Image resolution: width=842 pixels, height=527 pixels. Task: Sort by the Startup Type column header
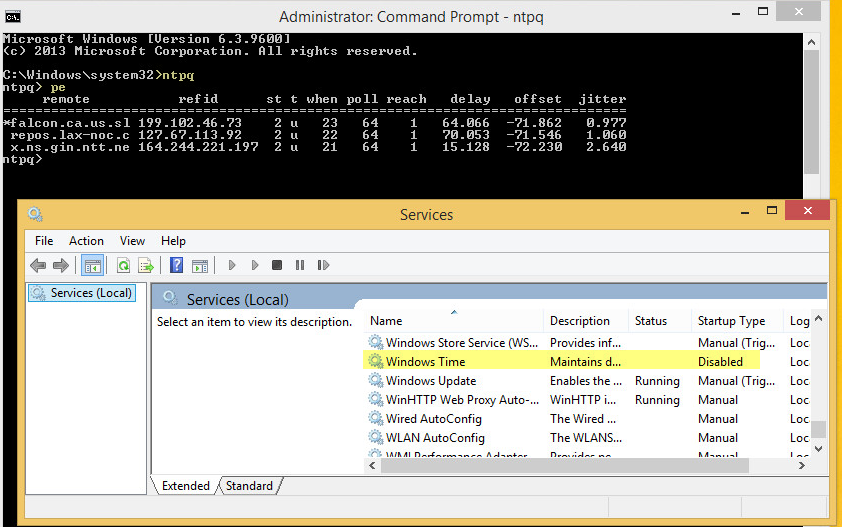(731, 321)
